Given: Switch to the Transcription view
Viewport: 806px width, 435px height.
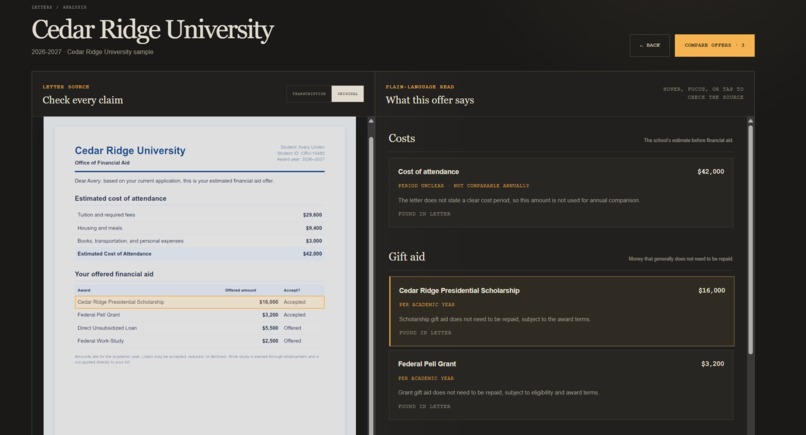Looking at the screenshot, I should point(309,94).
